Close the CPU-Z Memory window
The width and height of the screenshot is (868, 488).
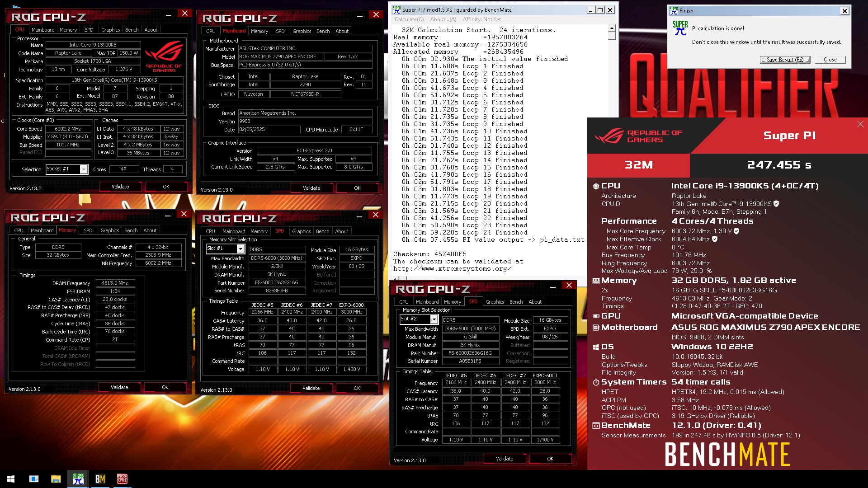[x=184, y=214]
